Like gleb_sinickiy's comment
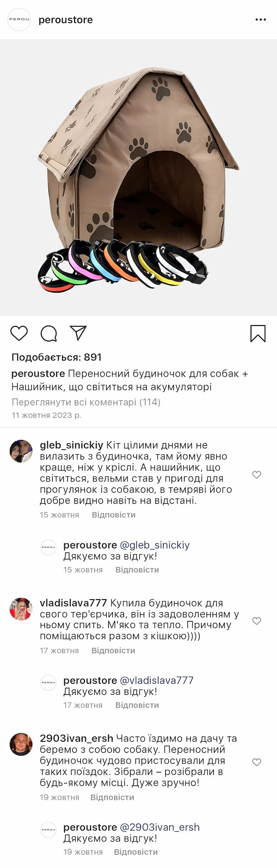The image size is (277, 868). (257, 475)
